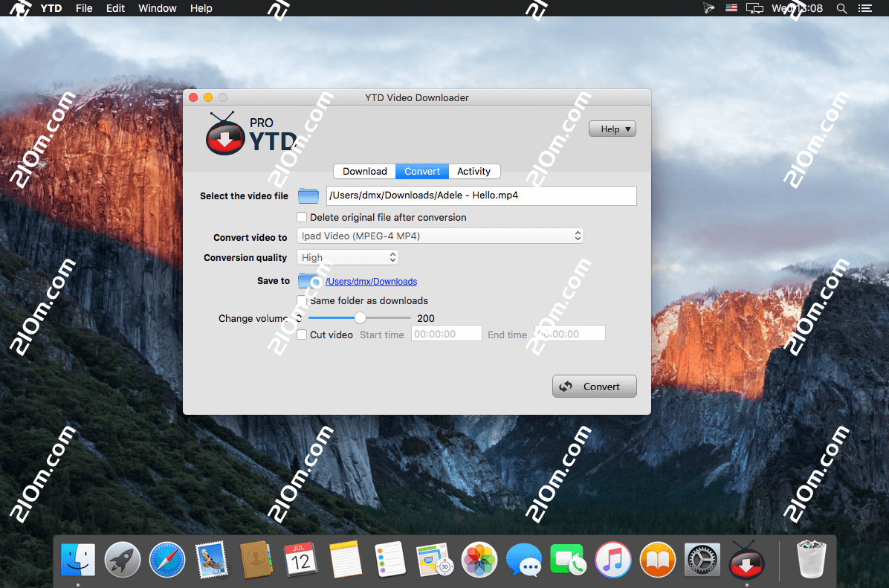Open the Edit menu
Viewport: 889px width, 588px height.
(x=115, y=8)
